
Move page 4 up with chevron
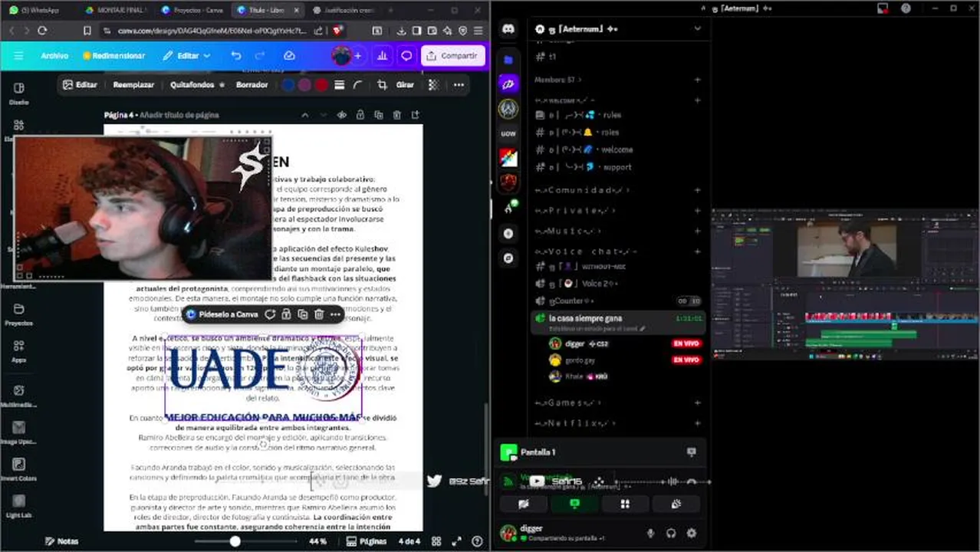304,115
